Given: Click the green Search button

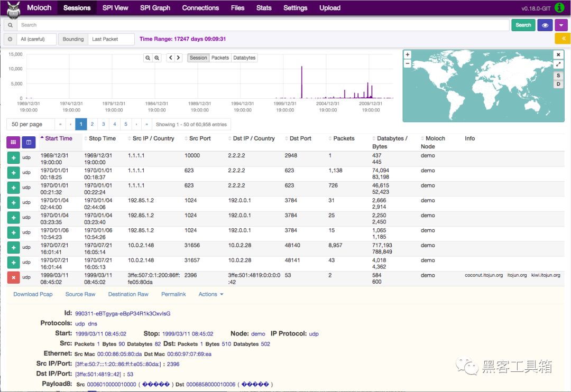Looking at the screenshot, I should [x=523, y=25].
